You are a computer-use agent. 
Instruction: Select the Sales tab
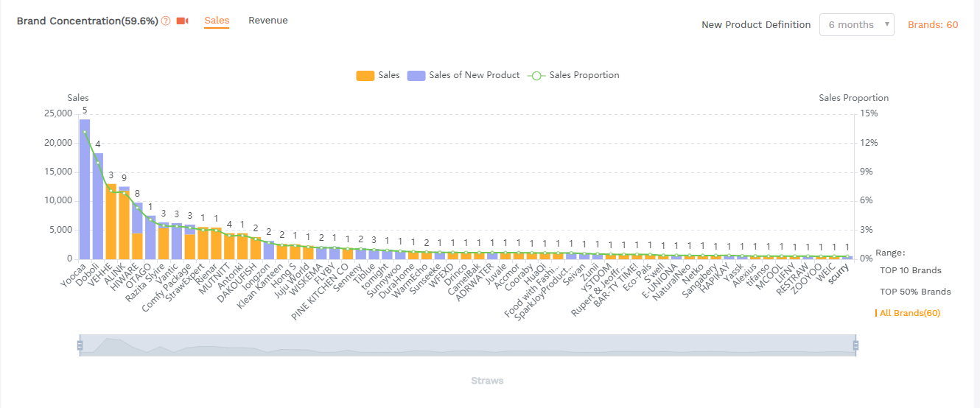[x=217, y=21]
